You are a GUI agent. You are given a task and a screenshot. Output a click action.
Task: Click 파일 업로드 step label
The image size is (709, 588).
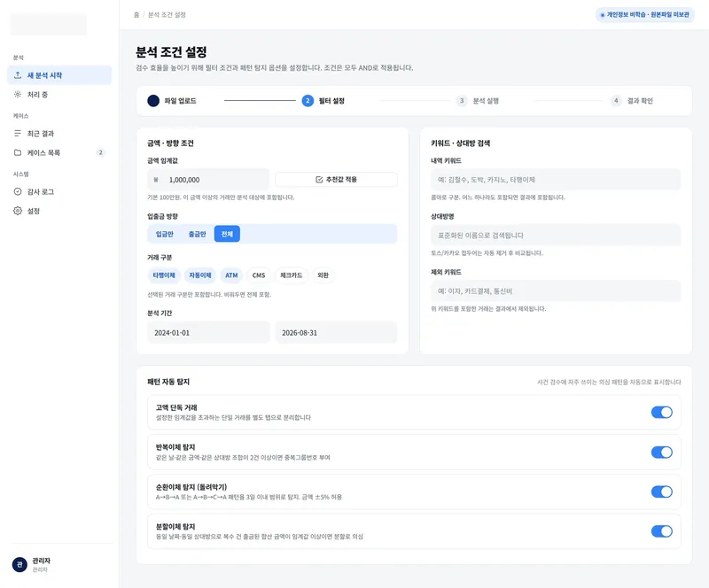coord(180,101)
